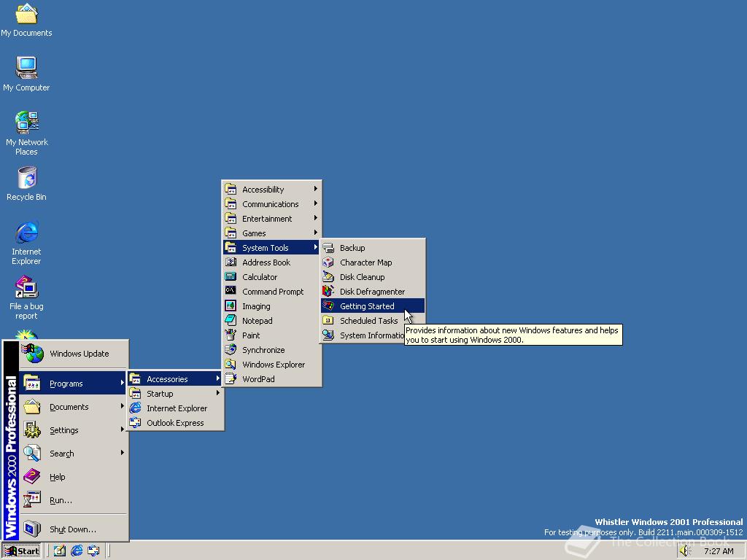This screenshot has height=560, width=747.
Task: Expand the Accessibility submenu
Action: [271, 190]
